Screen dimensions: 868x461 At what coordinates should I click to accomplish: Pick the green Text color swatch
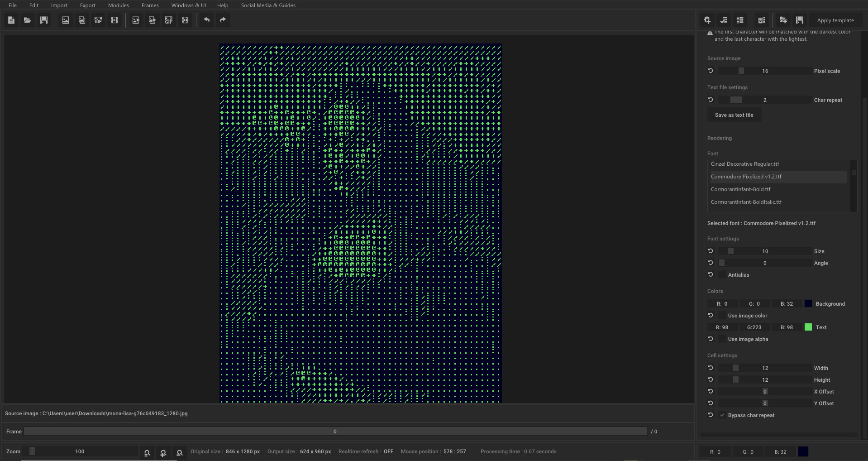click(x=808, y=327)
